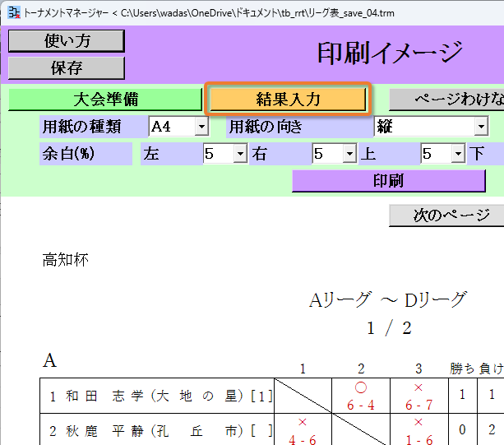This screenshot has width=504, height=445.
Task: Open the 用紙の種類 A4 dropdown
Action: pos(201,126)
